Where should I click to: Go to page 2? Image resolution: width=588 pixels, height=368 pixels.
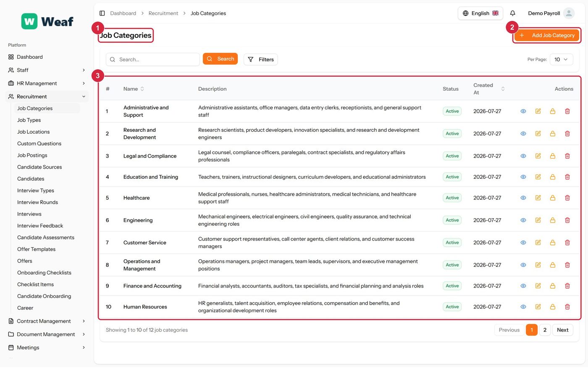(x=545, y=330)
